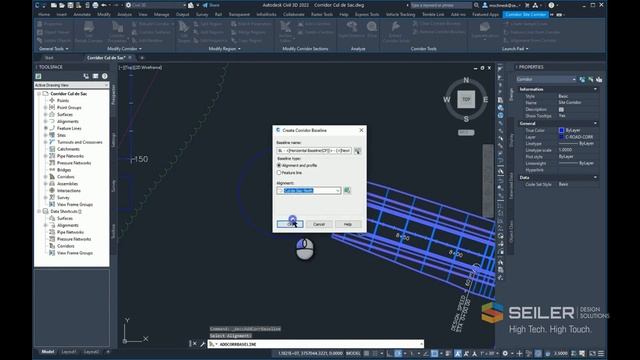The image size is (640, 360).
Task: Click the Start drawing tab
Action: [x=49, y=58]
